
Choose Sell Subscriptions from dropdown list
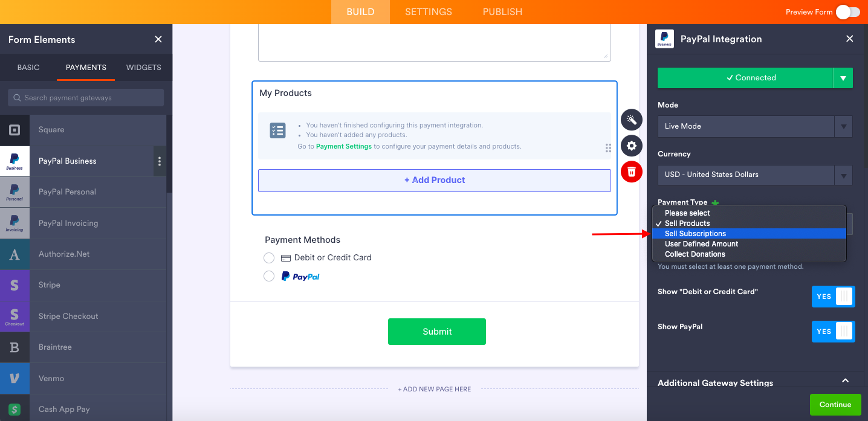tap(695, 234)
